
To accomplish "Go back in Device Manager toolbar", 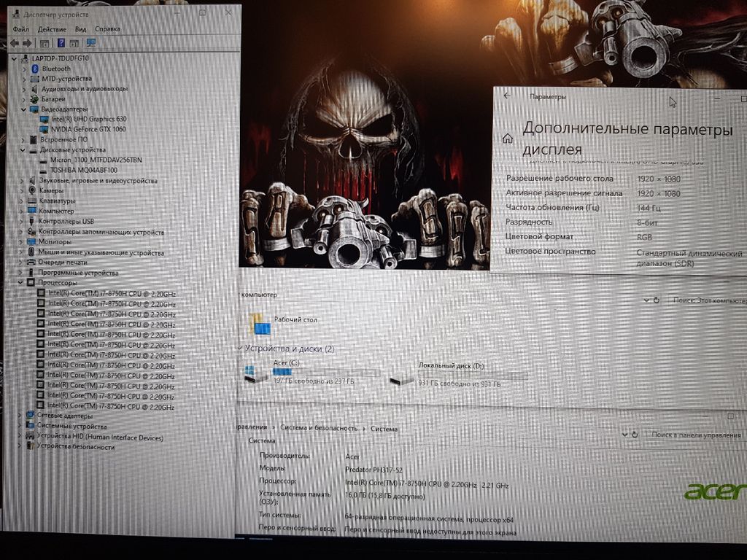I will pos(15,43).
